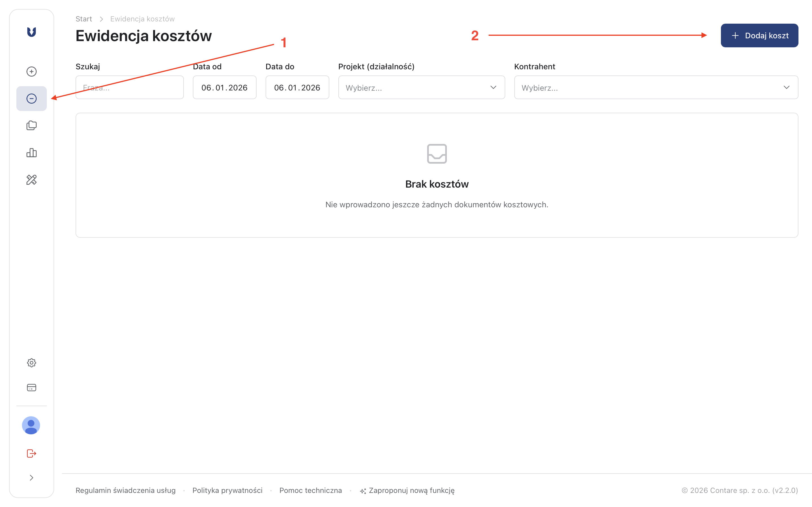The width and height of the screenshot is (812, 507).
Task: Click the Dodaj koszt button
Action: pyautogui.click(x=759, y=35)
